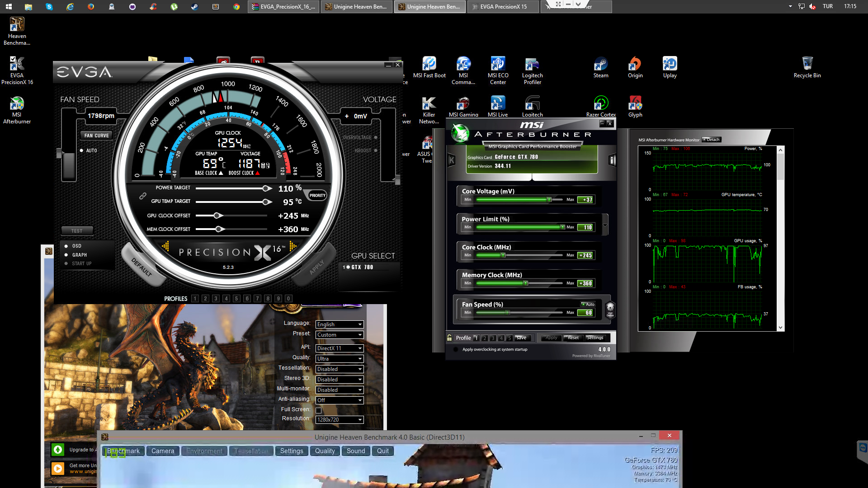Open the Language dropdown showing English

pos(340,324)
